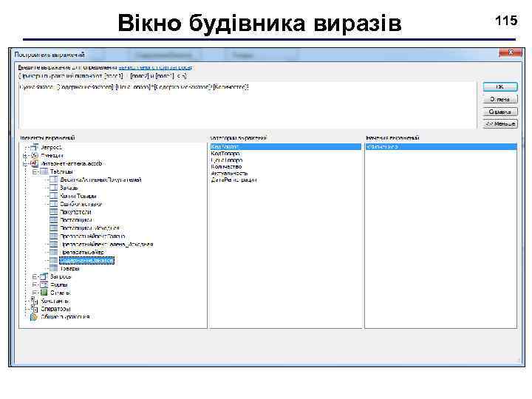Choose ДатаРегистрации in expression categories
532x399 pixels.
[x=233, y=180]
